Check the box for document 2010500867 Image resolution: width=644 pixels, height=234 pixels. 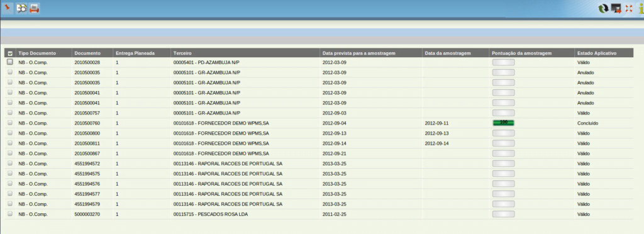10,153
